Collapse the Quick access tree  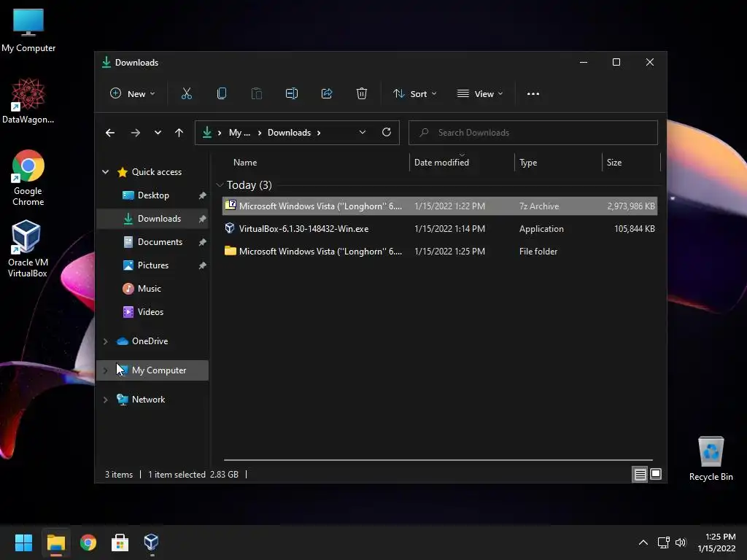(105, 172)
